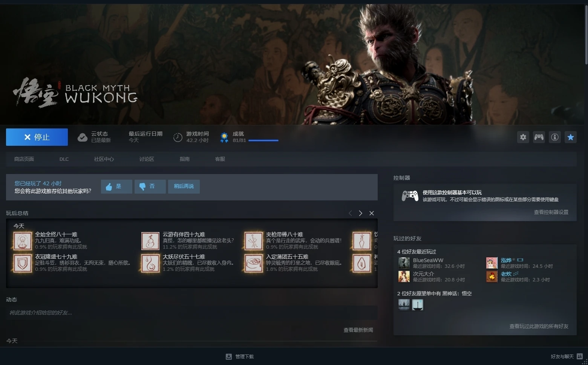Close the 玩后总结 panel
Screen dimensions: 588x365
[x=372, y=213]
